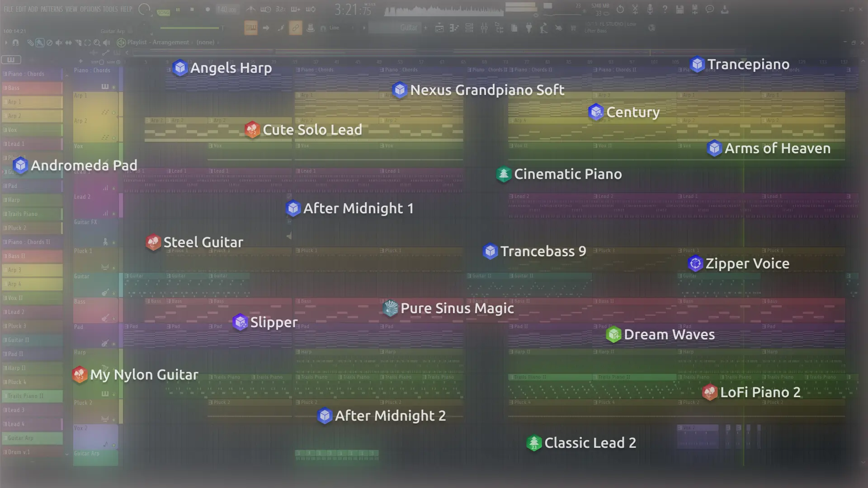Open the Guitar pattern selector dropdown

[395, 28]
